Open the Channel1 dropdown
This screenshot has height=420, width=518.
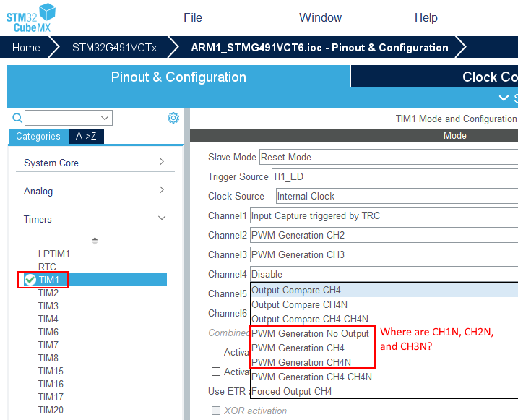pos(384,215)
